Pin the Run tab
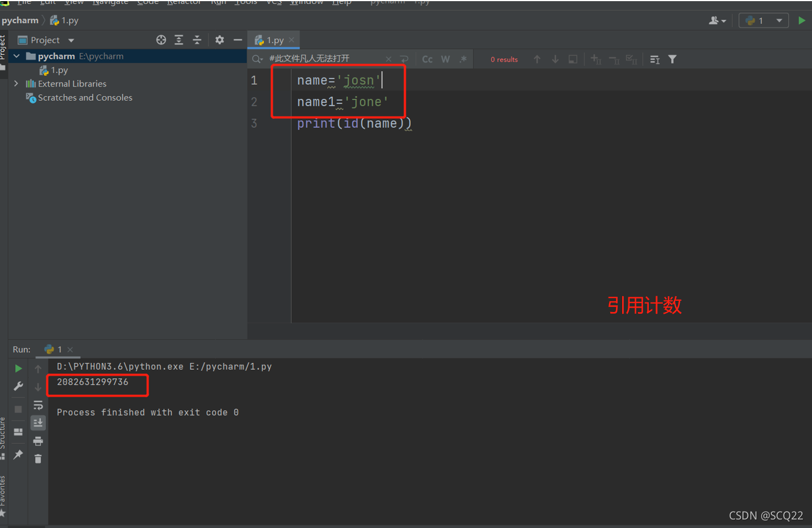812x528 pixels. click(18, 455)
